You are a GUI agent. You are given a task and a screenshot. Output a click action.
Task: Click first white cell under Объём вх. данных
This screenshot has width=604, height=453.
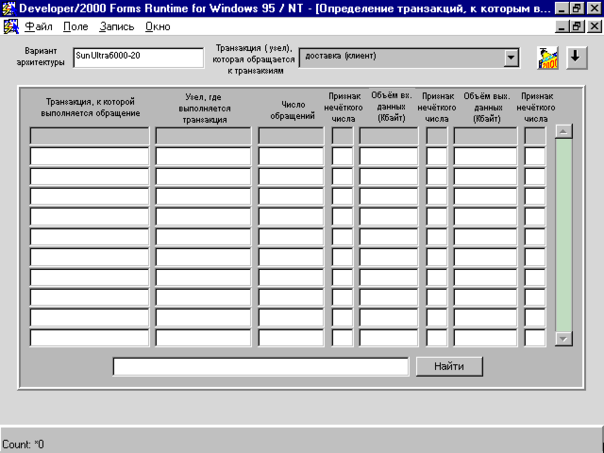388,156
